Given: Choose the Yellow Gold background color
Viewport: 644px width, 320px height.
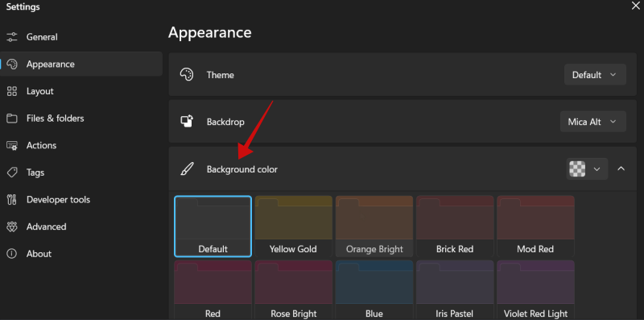Looking at the screenshot, I should (293, 226).
